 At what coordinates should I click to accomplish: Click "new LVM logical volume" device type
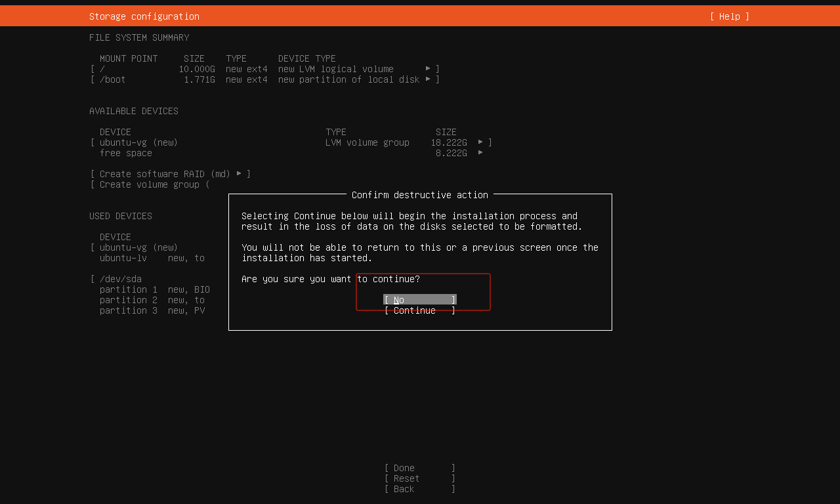click(336, 69)
